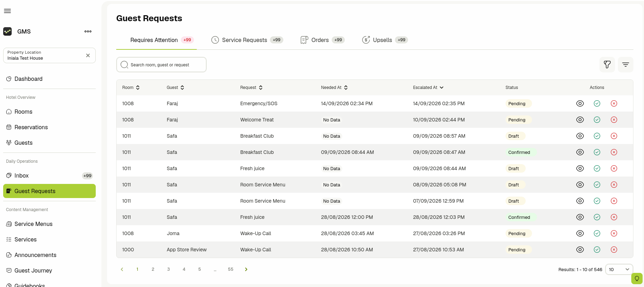
Task: Switch to Orders tab
Action: coord(322,40)
